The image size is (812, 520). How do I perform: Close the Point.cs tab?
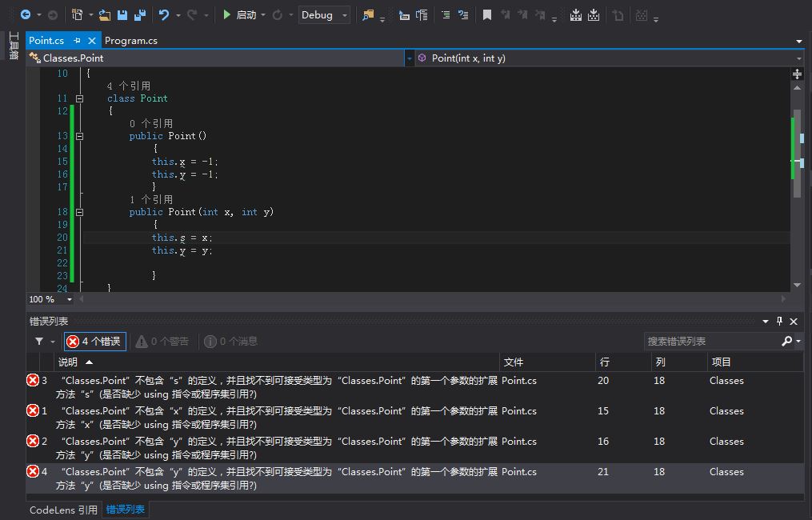click(92, 40)
